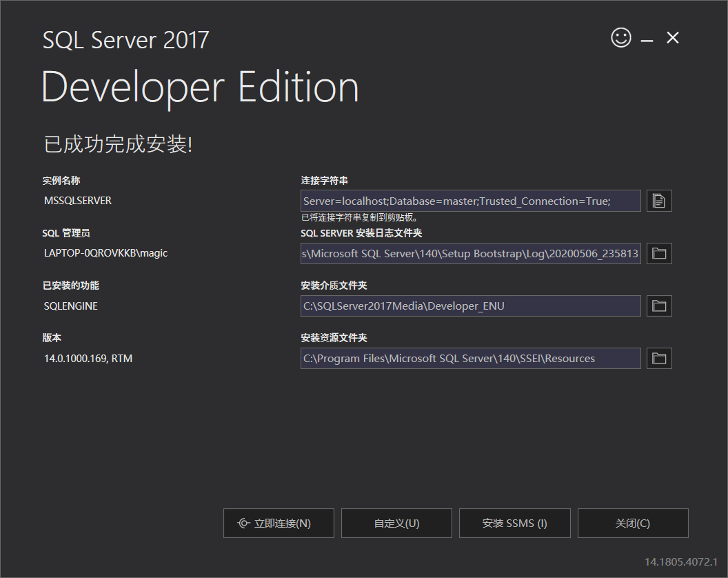Open the SQL Server install log folder

659,253
